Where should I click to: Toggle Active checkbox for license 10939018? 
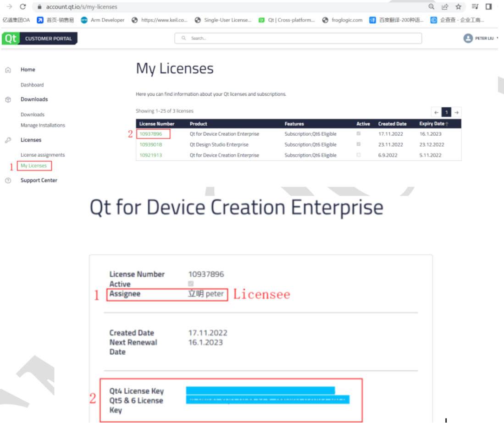[x=359, y=144]
